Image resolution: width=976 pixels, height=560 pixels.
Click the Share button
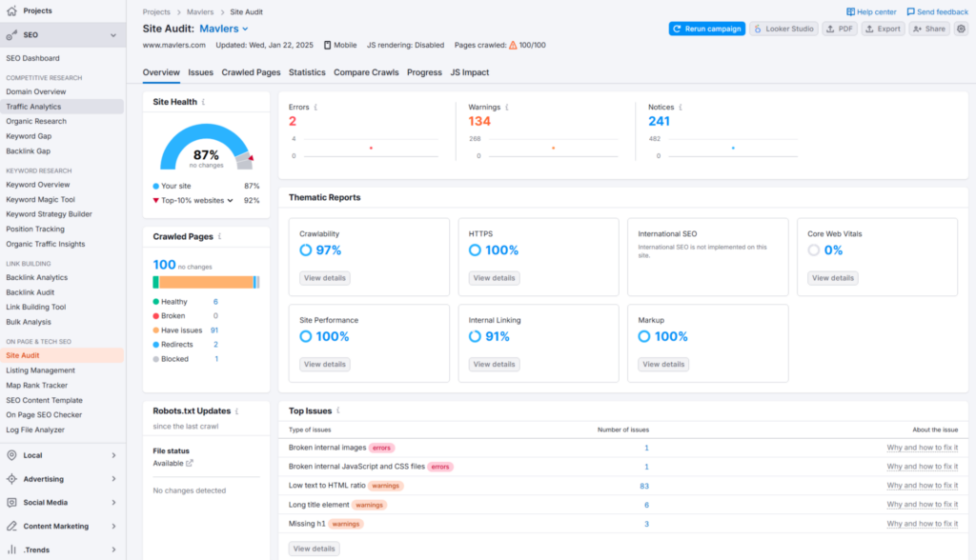coord(928,29)
